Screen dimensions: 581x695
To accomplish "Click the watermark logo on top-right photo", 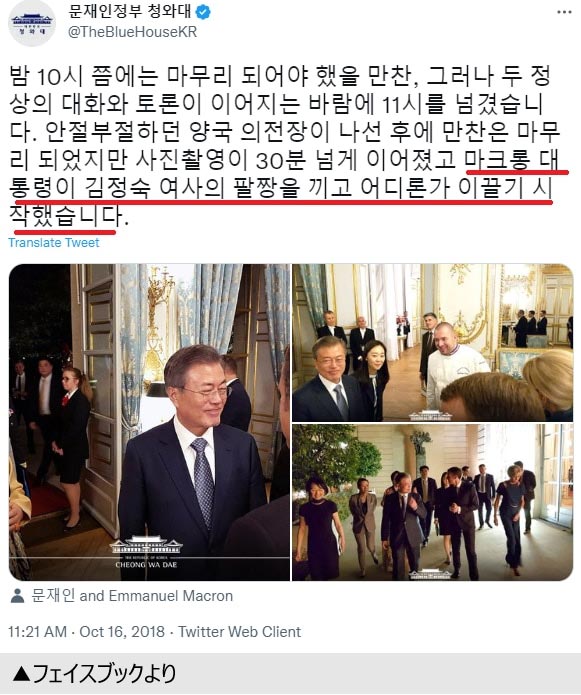I will coord(430,415).
